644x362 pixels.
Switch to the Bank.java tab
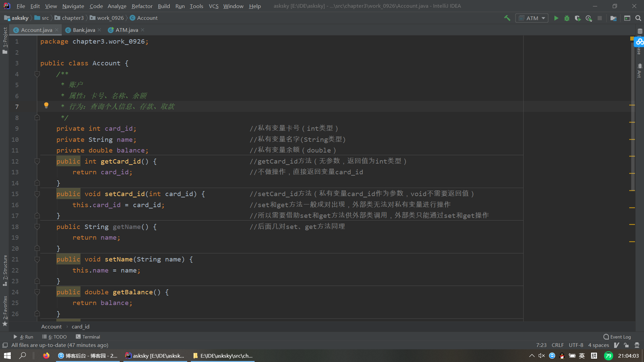(84, 30)
